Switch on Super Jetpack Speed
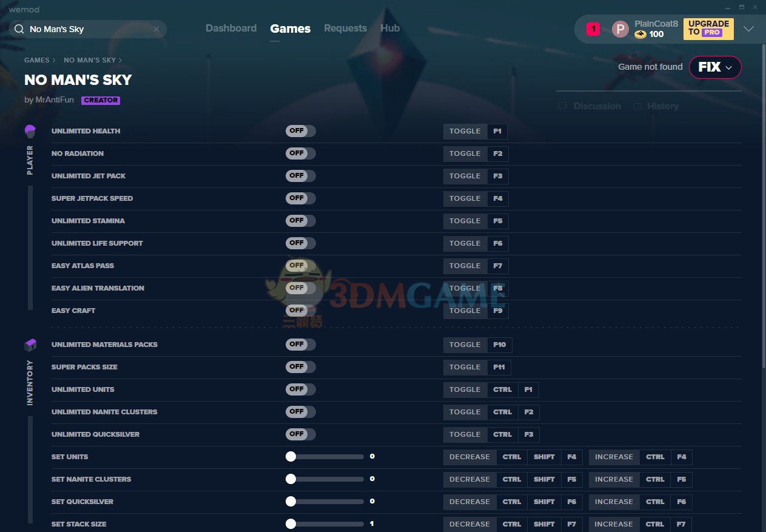This screenshot has width=766, height=532. [301, 198]
